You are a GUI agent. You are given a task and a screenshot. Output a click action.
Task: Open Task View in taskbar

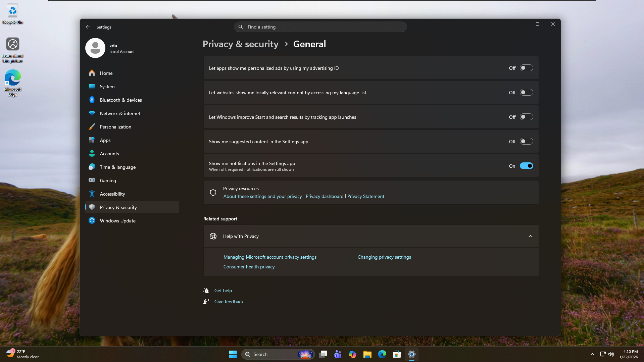tap(323, 354)
